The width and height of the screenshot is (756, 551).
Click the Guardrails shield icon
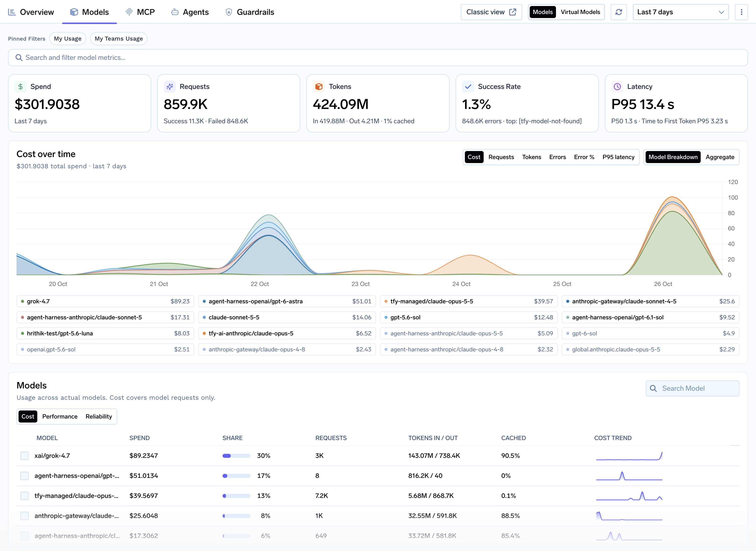229,12
